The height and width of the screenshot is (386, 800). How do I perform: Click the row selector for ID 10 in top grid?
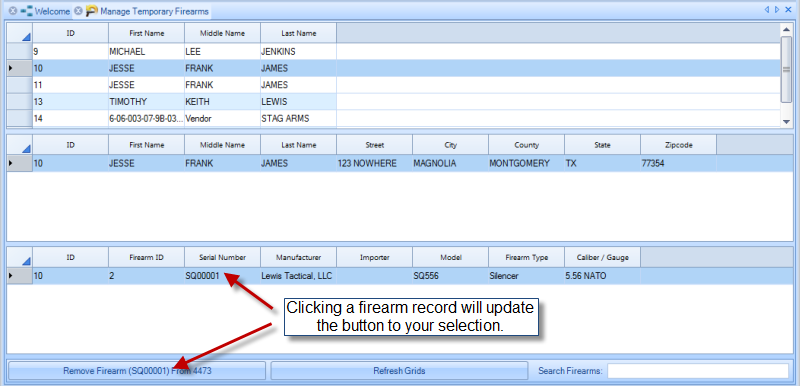(x=20, y=68)
